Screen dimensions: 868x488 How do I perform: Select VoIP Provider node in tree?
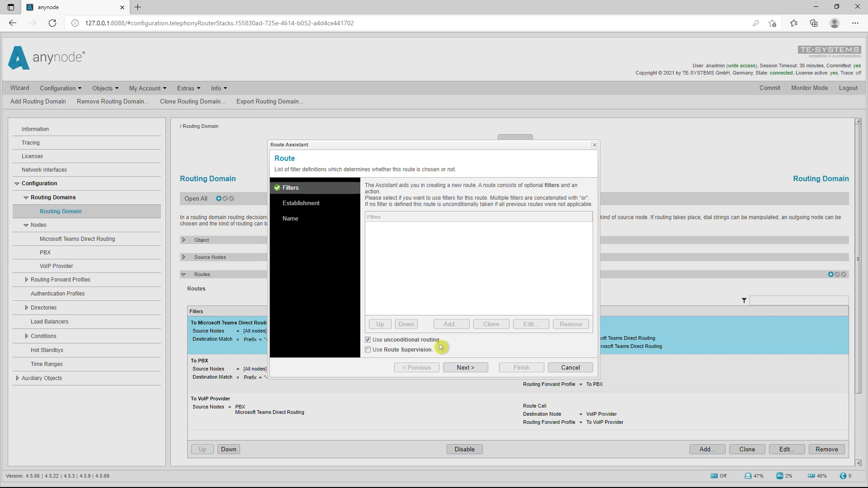pyautogui.click(x=56, y=266)
